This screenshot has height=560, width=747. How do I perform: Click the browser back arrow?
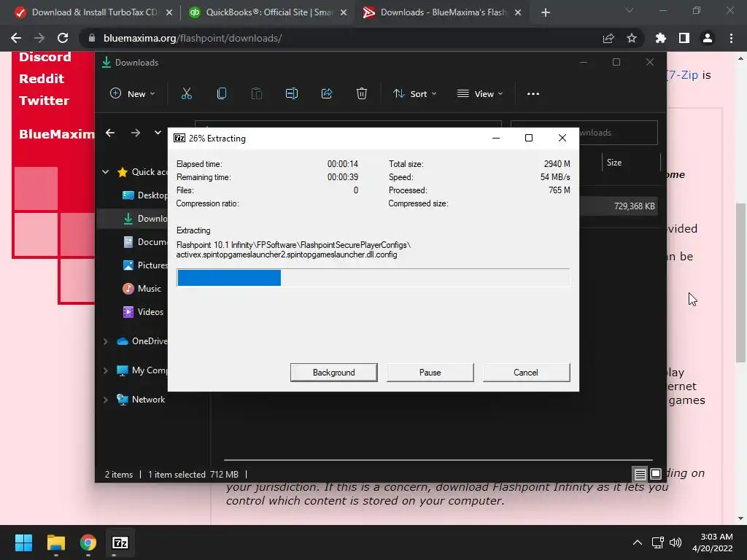[x=16, y=38]
